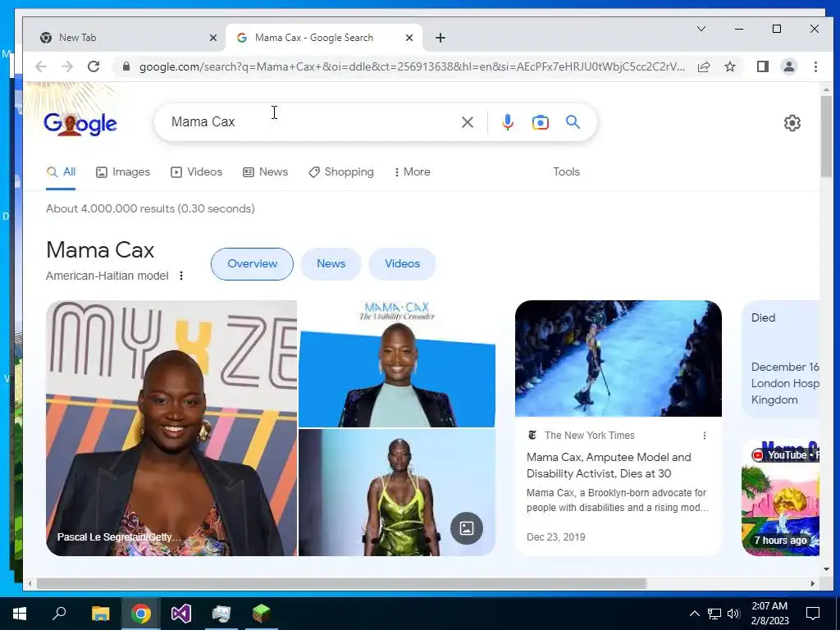
Task: Start voice search with microphone
Action: (507, 122)
